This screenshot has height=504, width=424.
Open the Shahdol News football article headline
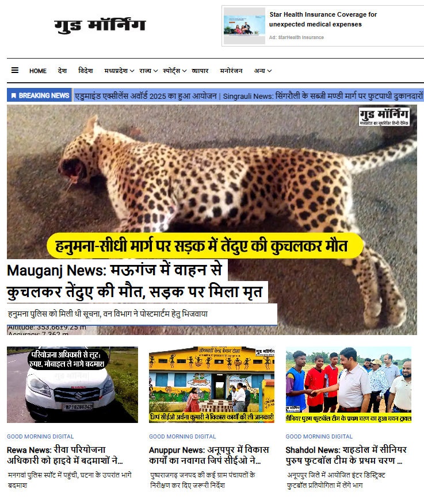(x=346, y=455)
